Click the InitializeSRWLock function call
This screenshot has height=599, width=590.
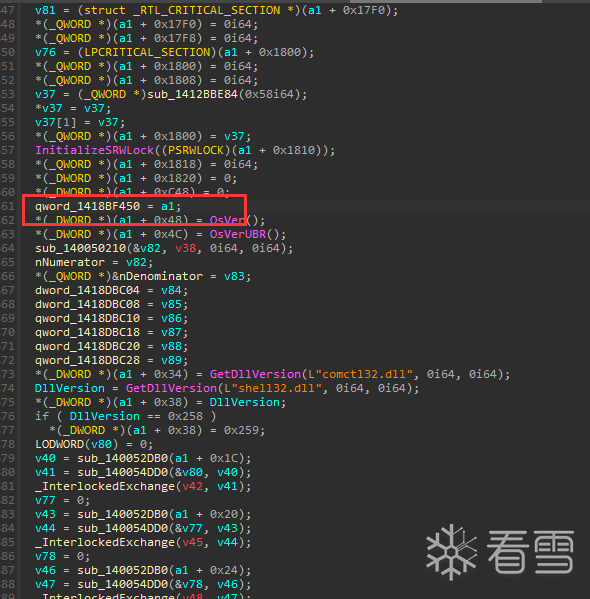(x=94, y=150)
